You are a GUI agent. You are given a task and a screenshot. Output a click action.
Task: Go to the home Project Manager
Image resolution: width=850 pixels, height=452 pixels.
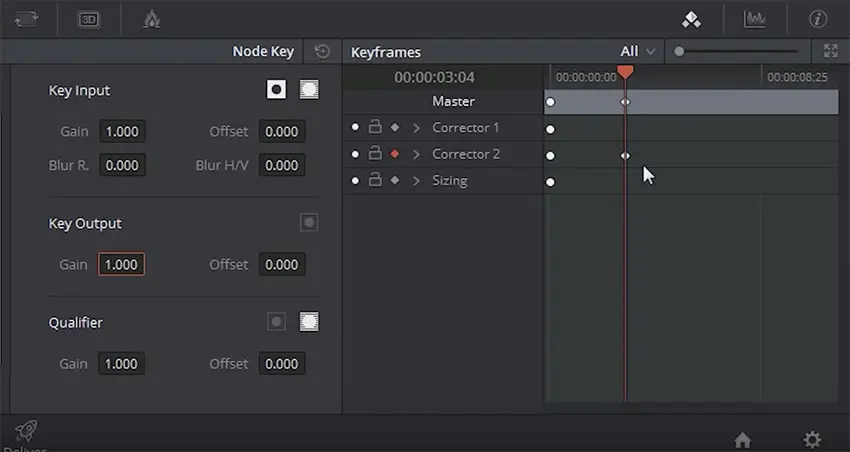(x=742, y=440)
